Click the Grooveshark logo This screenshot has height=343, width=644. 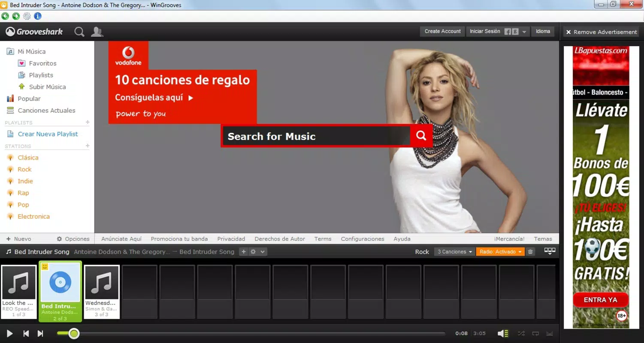click(34, 32)
